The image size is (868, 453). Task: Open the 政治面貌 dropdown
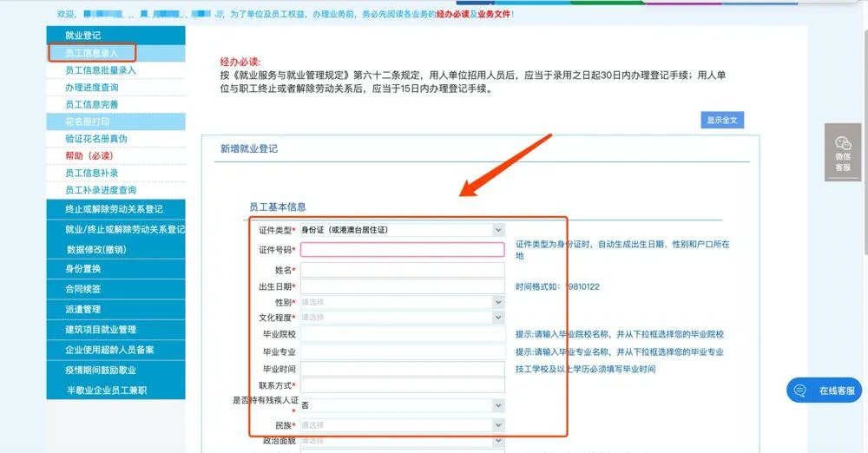tap(403, 441)
